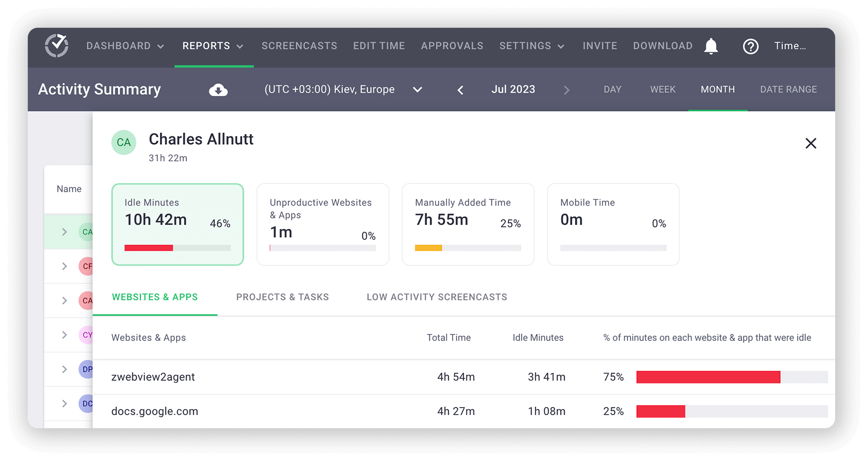Switch to Date Range view
The height and width of the screenshot is (461, 868).
788,89
